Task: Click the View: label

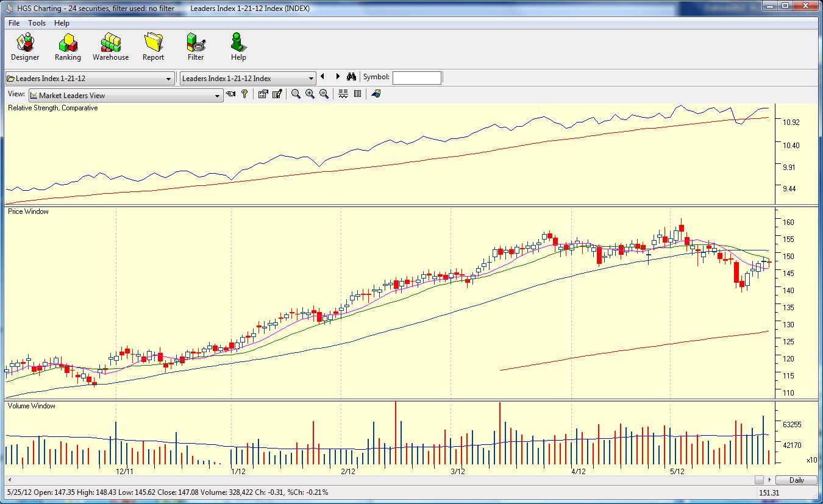Action: (16, 94)
